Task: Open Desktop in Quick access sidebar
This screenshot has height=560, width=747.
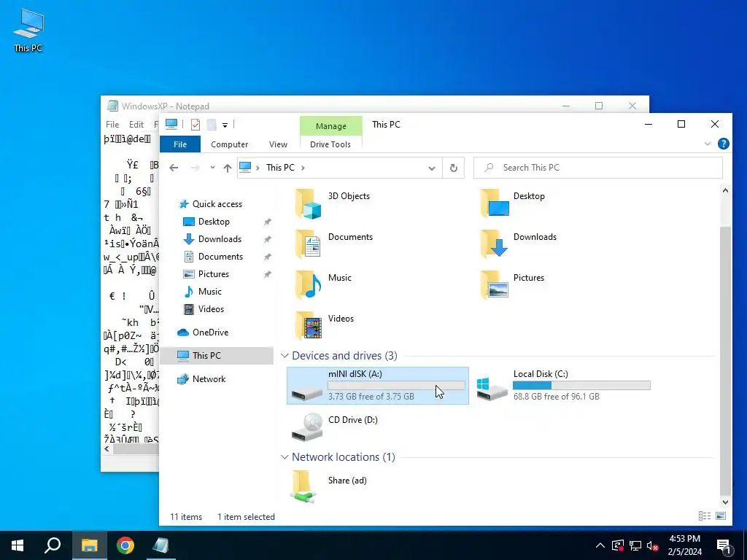Action: 214,222
